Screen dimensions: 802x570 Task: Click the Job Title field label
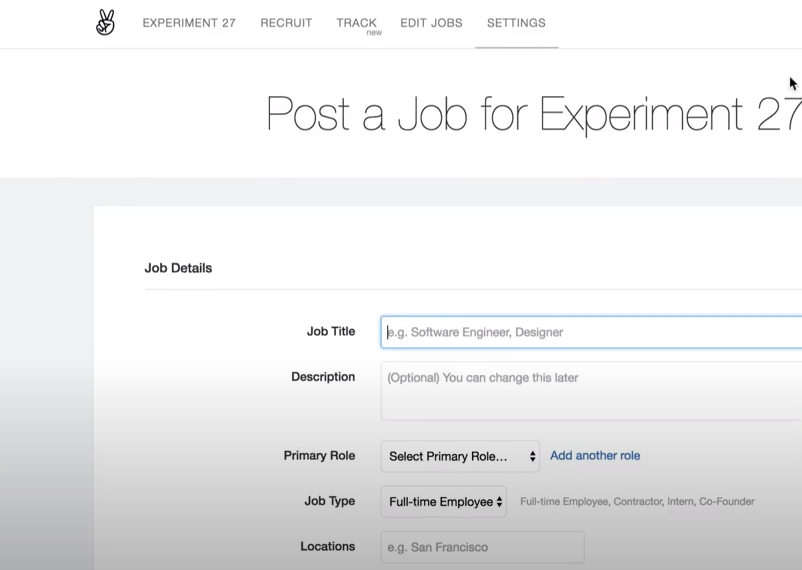pos(331,332)
